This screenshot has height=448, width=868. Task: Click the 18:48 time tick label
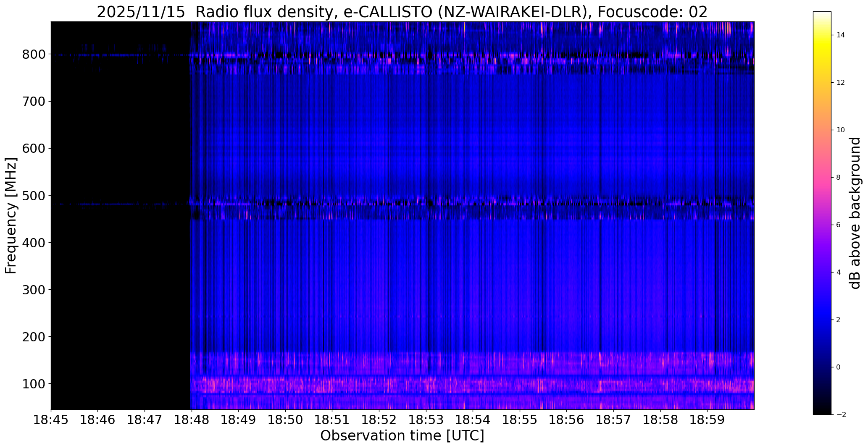point(192,420)
